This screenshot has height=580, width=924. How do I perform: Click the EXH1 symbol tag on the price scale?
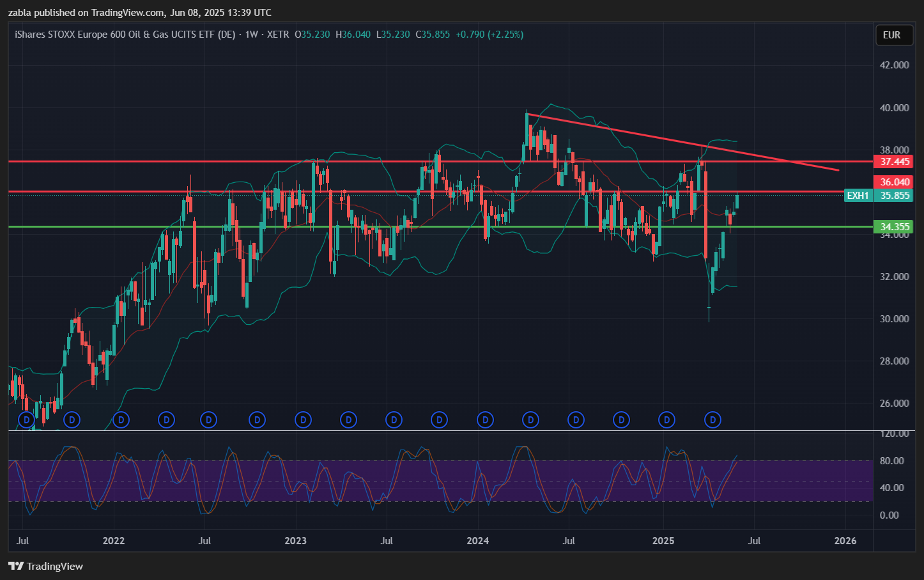point(858,196)
